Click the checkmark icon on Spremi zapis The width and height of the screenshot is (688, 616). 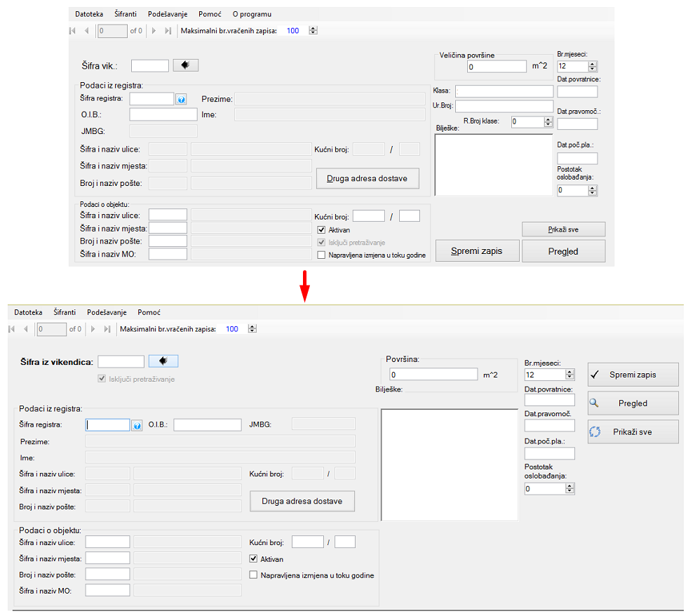point(594,375)
